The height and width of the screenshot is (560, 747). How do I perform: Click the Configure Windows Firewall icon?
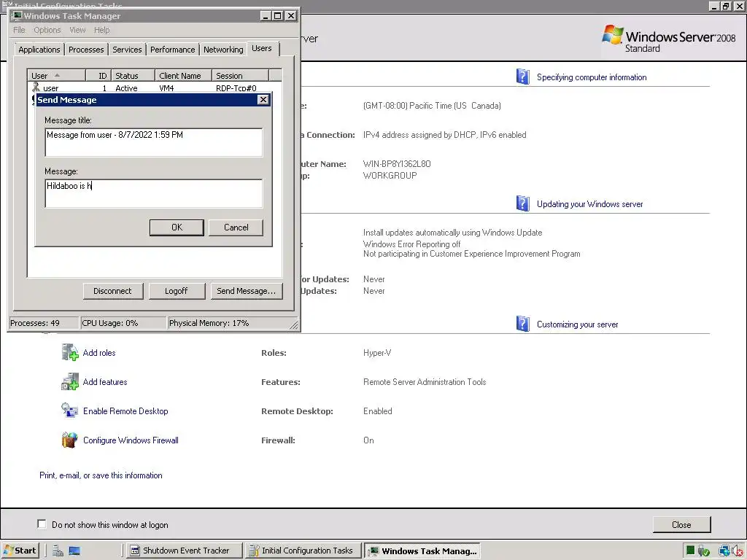70,440
